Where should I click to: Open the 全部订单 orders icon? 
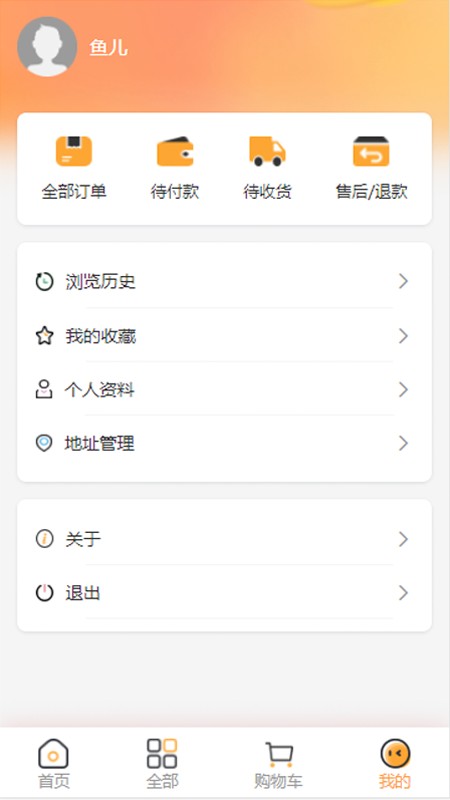click(74, 152)
